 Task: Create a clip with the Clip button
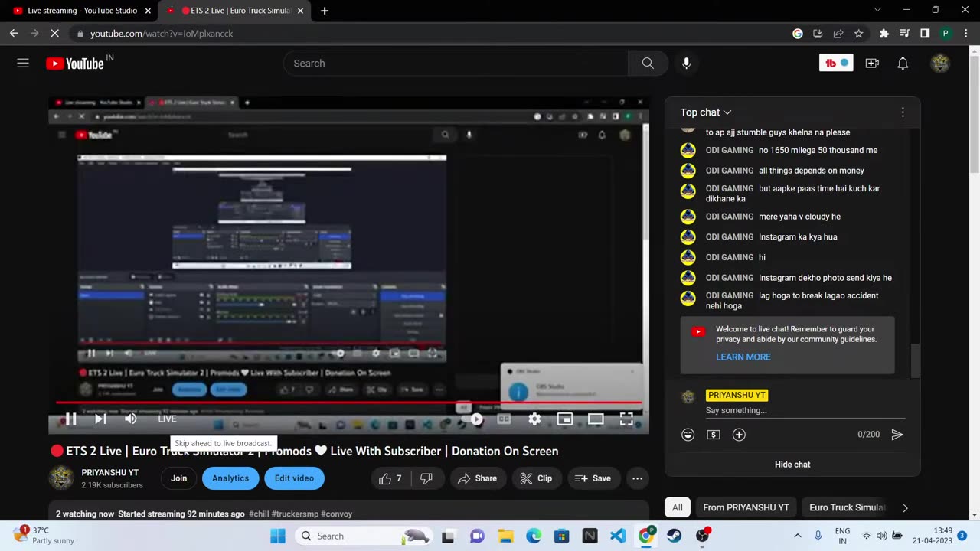[x=536, y=478]
